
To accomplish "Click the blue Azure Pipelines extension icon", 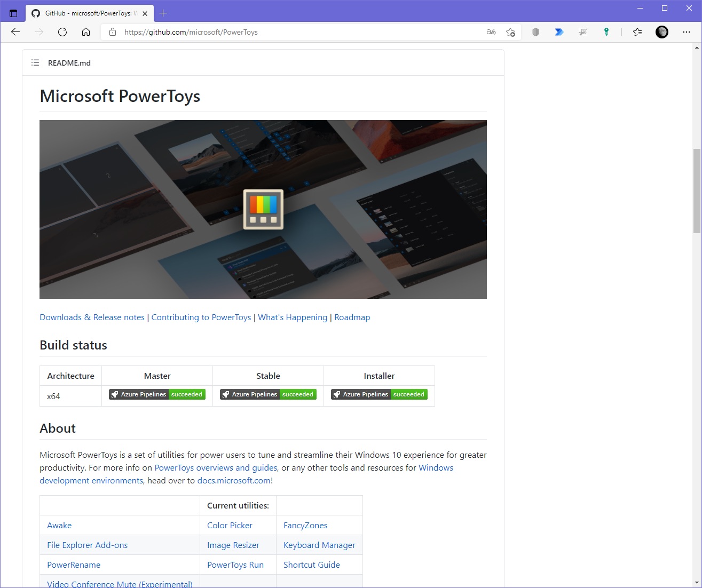I will (x=559, y=32).
